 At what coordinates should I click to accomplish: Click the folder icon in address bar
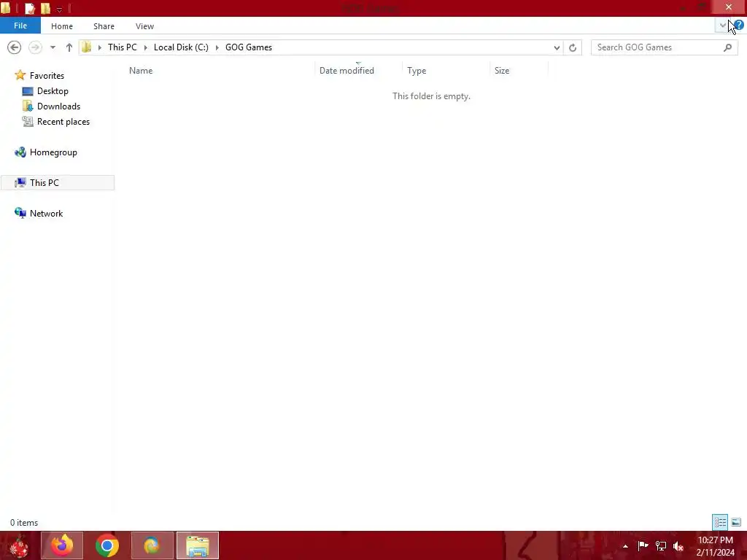coord(87,47)
